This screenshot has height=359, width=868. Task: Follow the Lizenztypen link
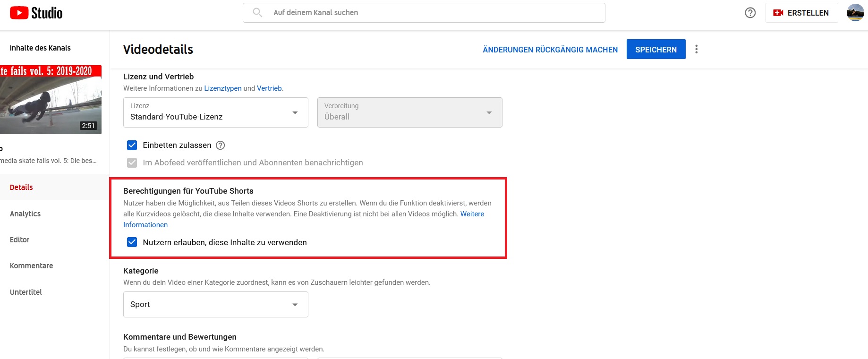222,88
